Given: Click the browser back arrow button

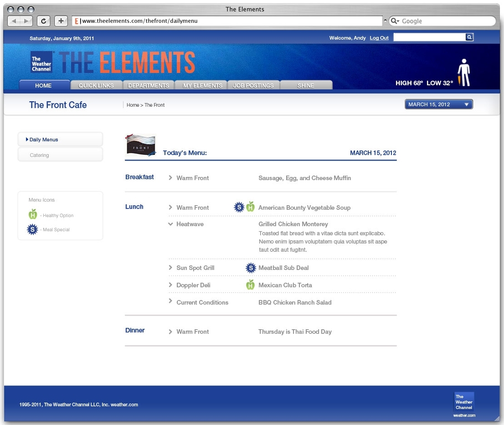Looking at the screenshot, I should click(14, 21).
